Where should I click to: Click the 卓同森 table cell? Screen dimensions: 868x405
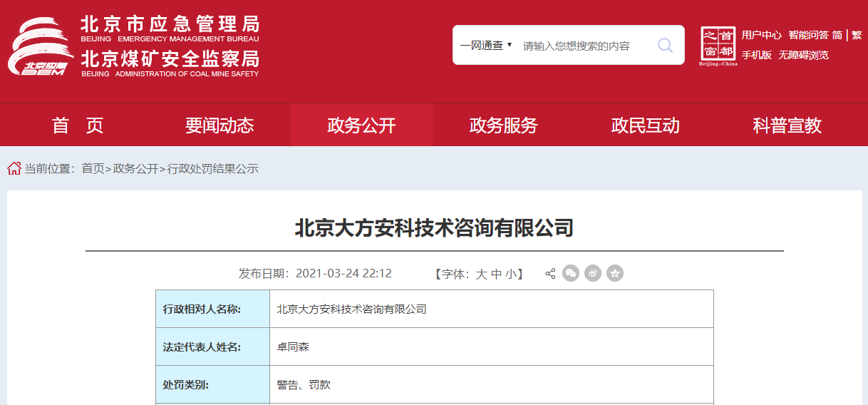coord(492,347)
